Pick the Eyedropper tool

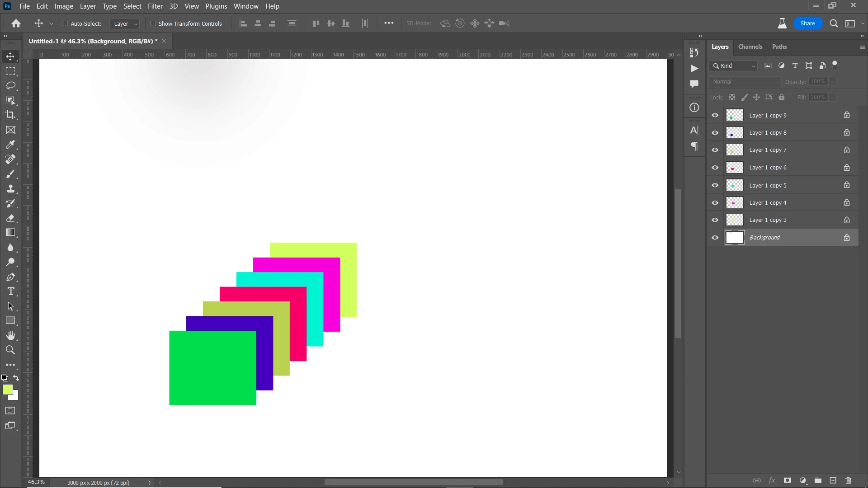coord(10,145)
